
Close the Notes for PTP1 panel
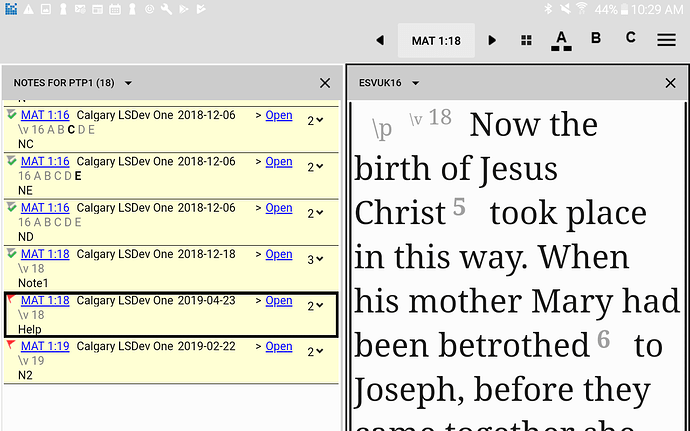coord(325,83)
